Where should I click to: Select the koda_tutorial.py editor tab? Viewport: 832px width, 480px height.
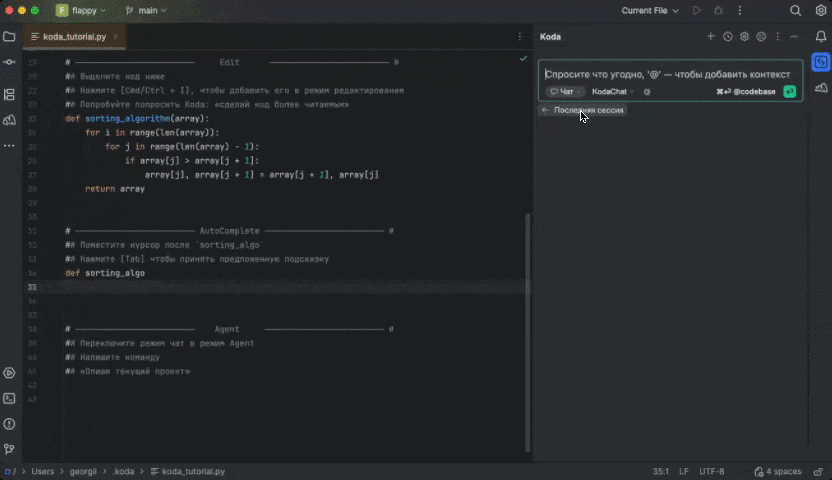pyautogui.click(x=76, y=37)
